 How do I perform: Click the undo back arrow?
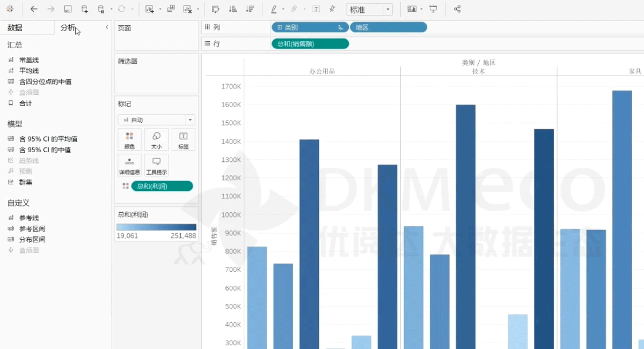(34, 9)
